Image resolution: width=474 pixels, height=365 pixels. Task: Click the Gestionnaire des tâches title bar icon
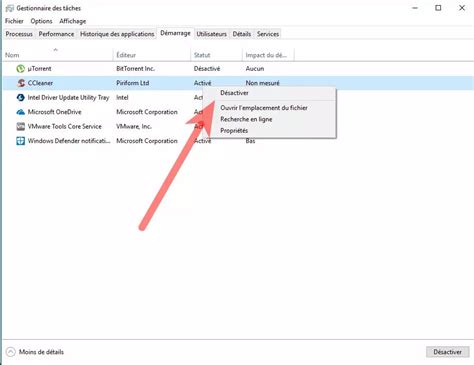10,8
